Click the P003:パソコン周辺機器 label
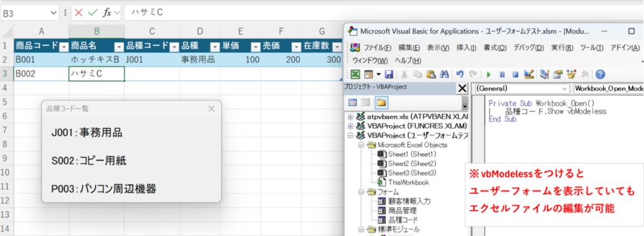The height and width of the screenshot is (236, 644). (104, 189)
